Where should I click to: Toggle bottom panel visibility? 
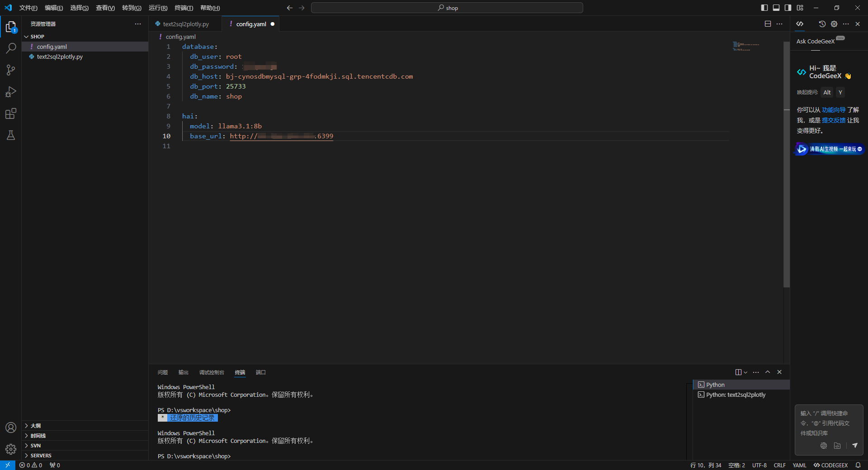click(x=776, y=8)
